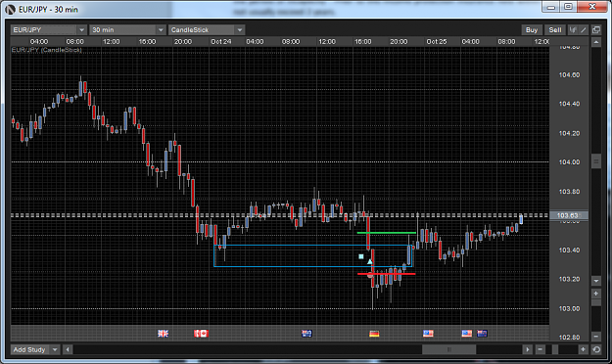The height and width of the screenshot is (364, 612).
Task: Select the red stop-loss line
Action: (387, 274)
